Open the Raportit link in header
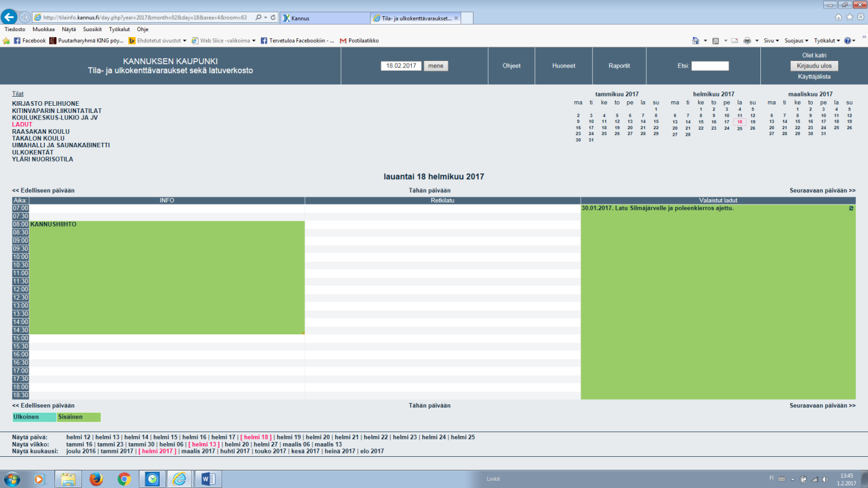Image resolution: width=868 pixels, height=488 pixels. pos(619,66)
